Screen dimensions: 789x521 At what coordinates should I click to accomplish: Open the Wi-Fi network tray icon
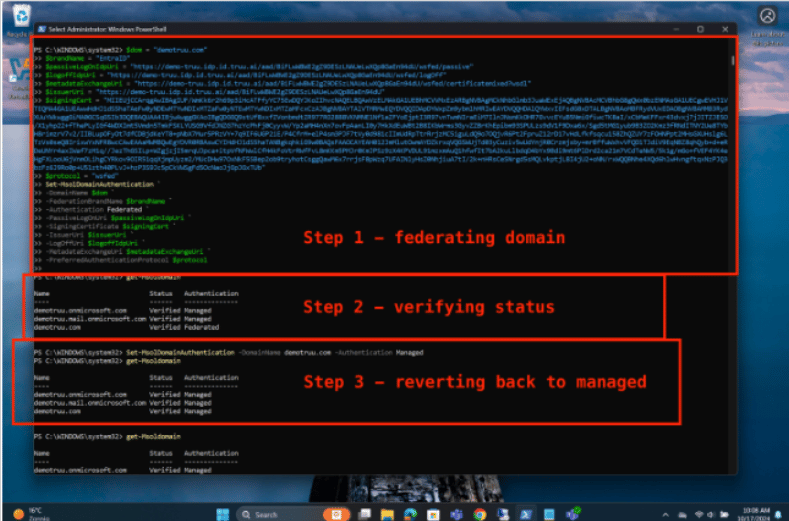[699, 514]
